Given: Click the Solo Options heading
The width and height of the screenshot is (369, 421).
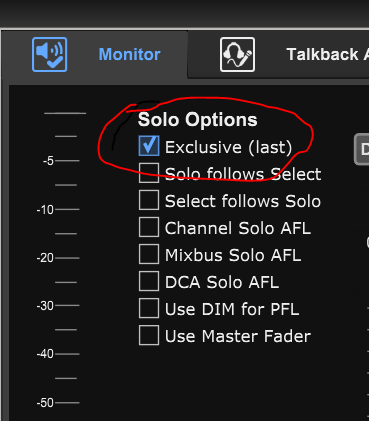Looking at the screenshot, I should [198, 119].
